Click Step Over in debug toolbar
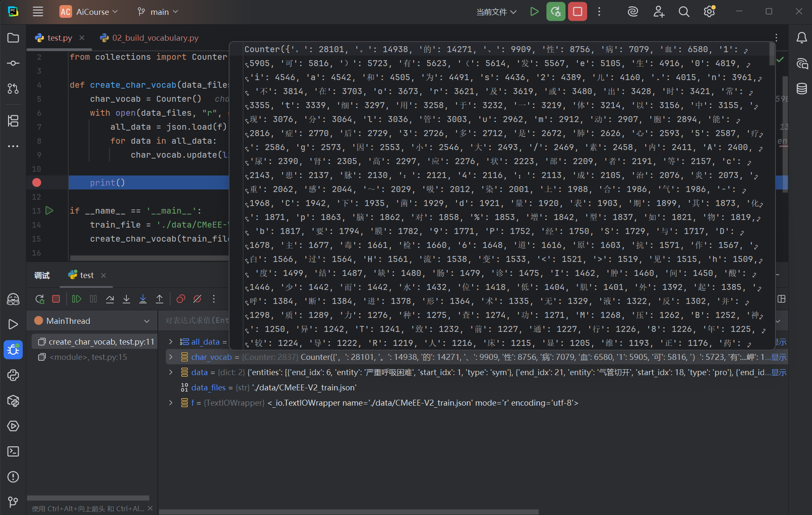The width and height of the screenshot is (812, 515). (x=110, y=299)
